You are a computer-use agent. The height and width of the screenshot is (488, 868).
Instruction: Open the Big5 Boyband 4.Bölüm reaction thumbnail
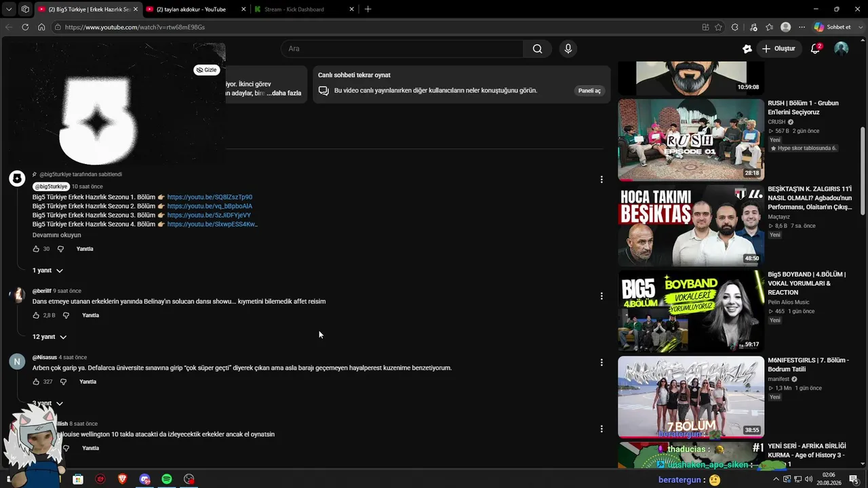pyautogui.click(x=691, y=311)
